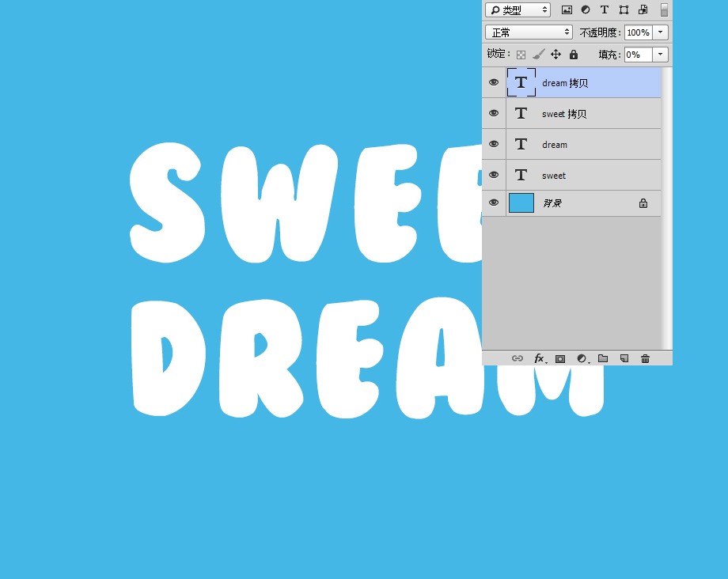This screenshot has height=579, width=728.
Task: Expand the 填充 0% dropdown arrow
Action: (660, 55)
